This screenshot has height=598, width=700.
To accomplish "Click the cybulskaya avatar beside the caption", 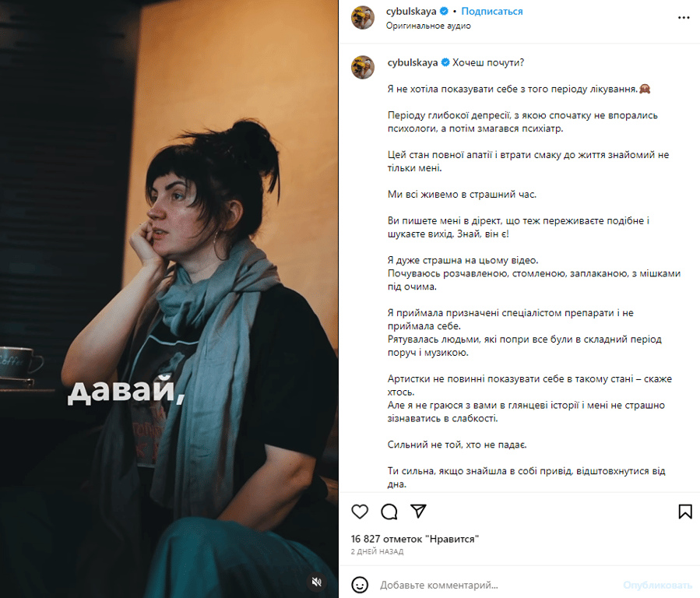I will (363, 68).
